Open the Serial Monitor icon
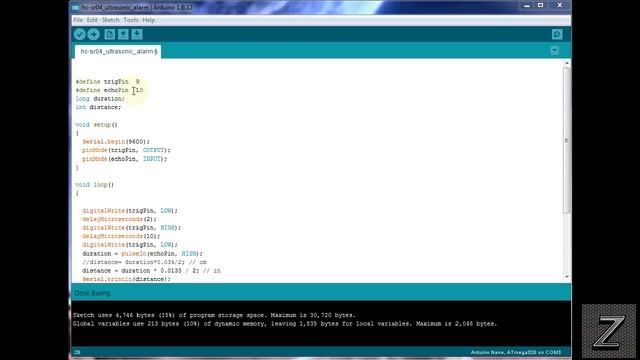 [557, 34]
